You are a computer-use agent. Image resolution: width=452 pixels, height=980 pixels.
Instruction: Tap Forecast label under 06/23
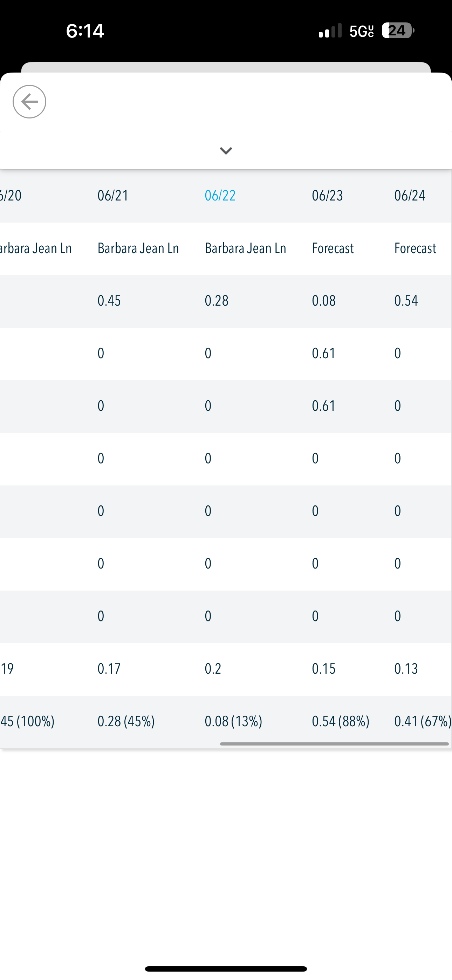[x=333, y=249]
